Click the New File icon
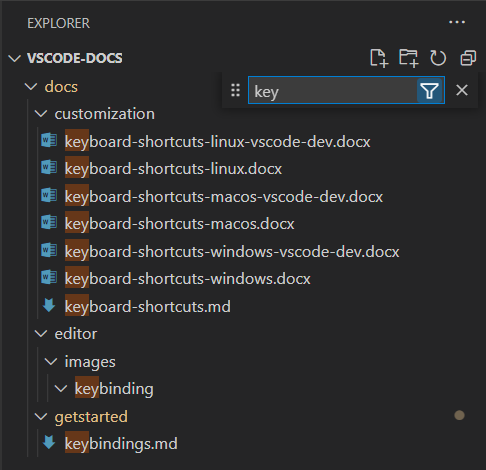Screen dimensions: 486x470 pyautogui.click(x=379, y=58)
